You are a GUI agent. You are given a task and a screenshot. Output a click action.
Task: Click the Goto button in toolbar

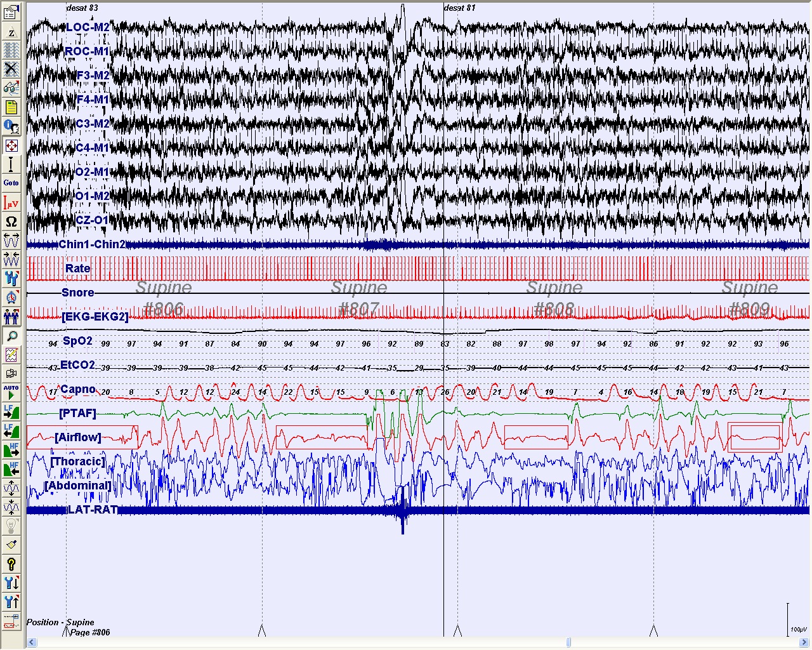tap(11, 183)
